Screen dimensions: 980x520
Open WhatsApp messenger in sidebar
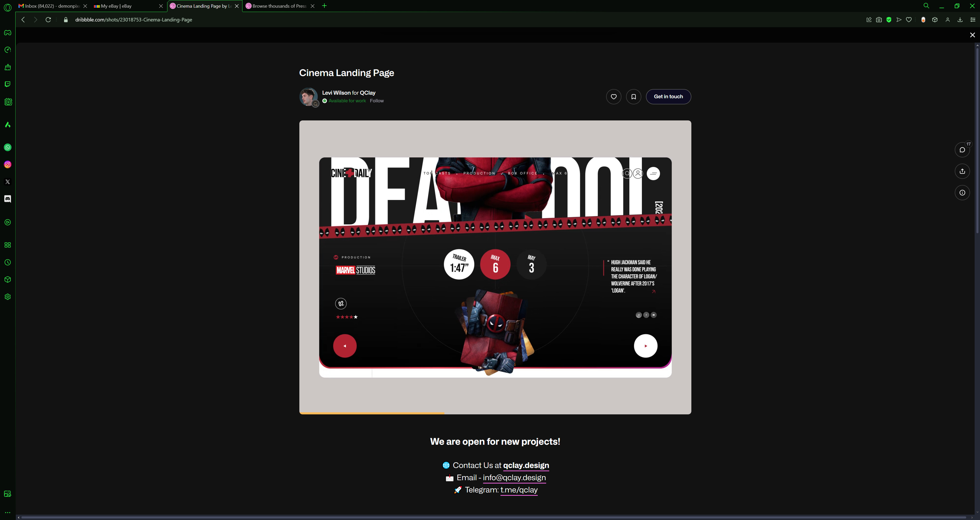pyautogui.click(x=8, y=147)
